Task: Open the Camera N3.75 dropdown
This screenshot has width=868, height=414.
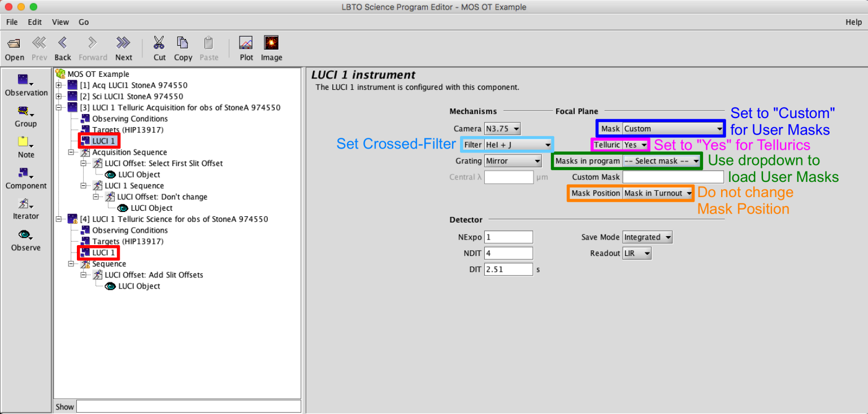Action: pyautogui.click(x=502, y=129)
